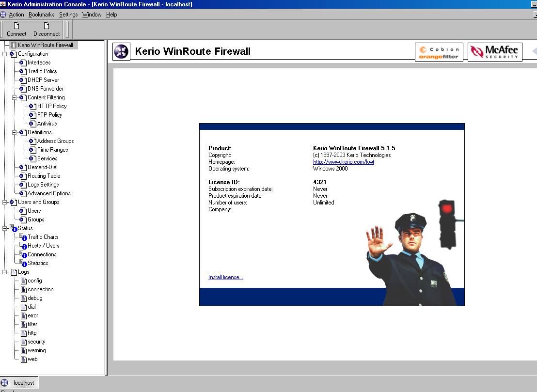Collapse the Definitions tree node
This screenshot has width=537, height=392.
[14, 132]
